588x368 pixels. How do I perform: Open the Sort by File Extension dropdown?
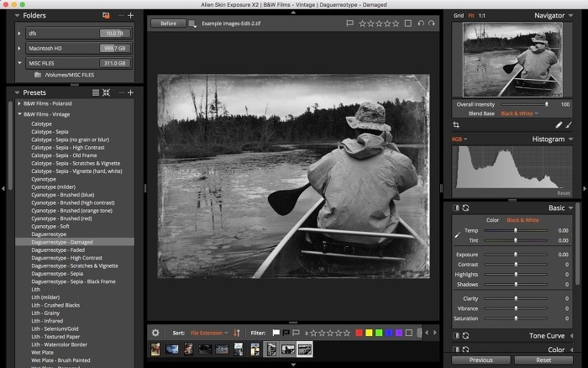208,333
